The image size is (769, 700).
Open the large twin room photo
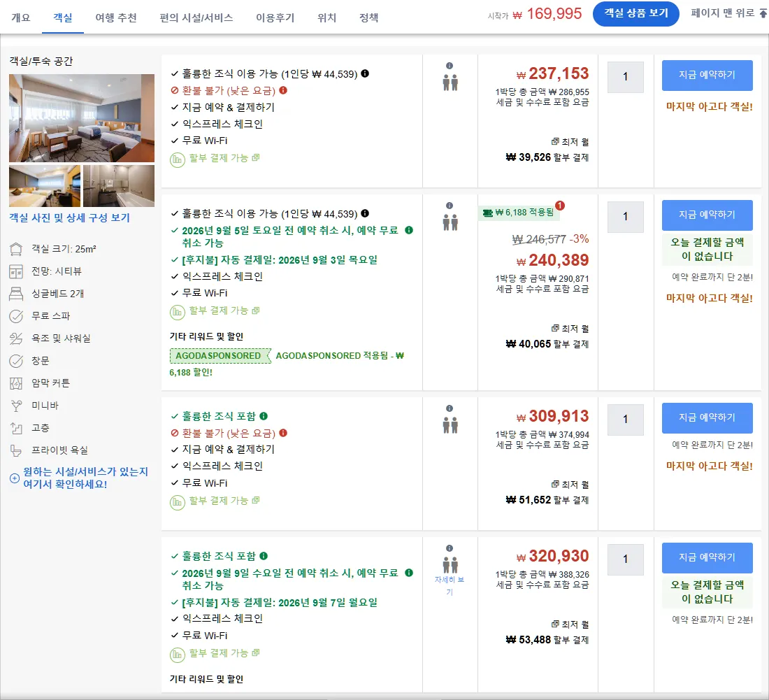click(81, 118)
